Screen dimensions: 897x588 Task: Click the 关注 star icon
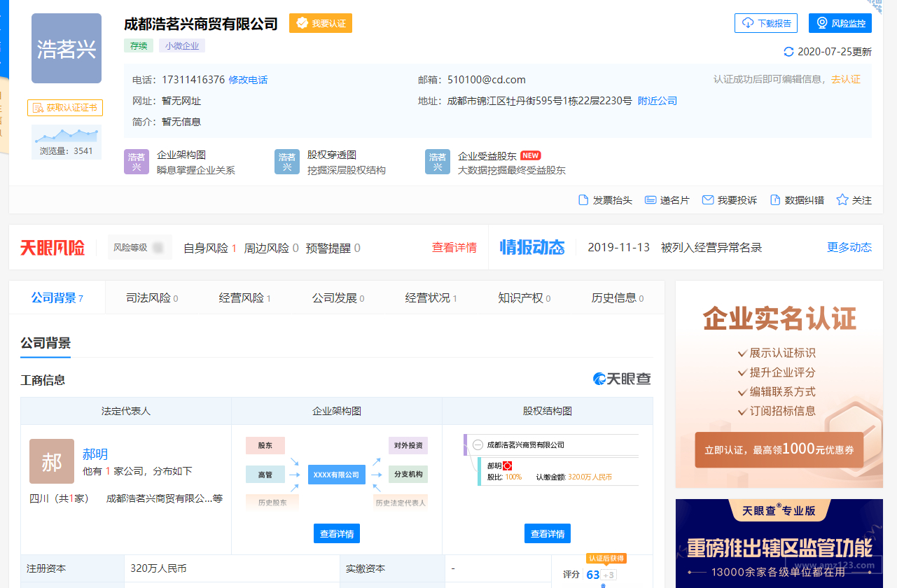click(842, 200)
